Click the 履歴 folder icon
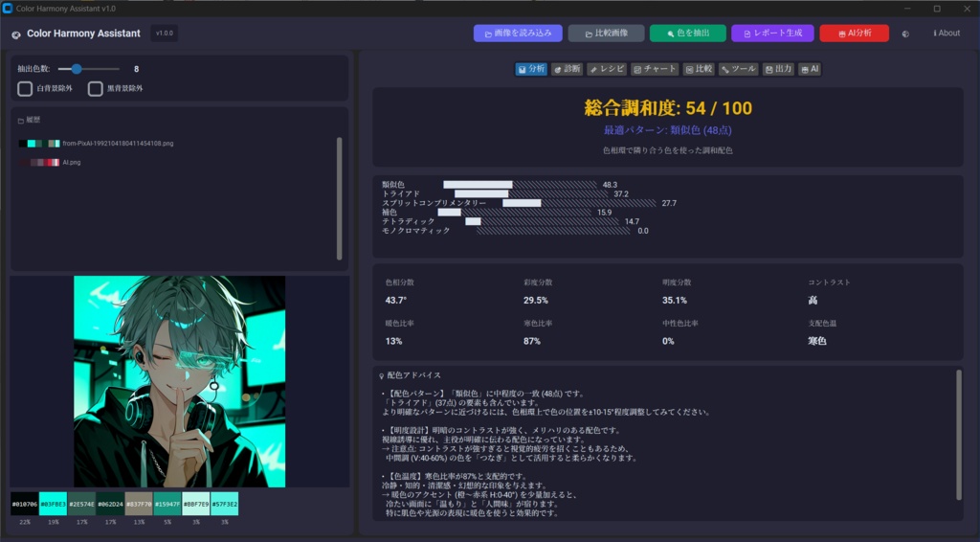 [21, 121]
